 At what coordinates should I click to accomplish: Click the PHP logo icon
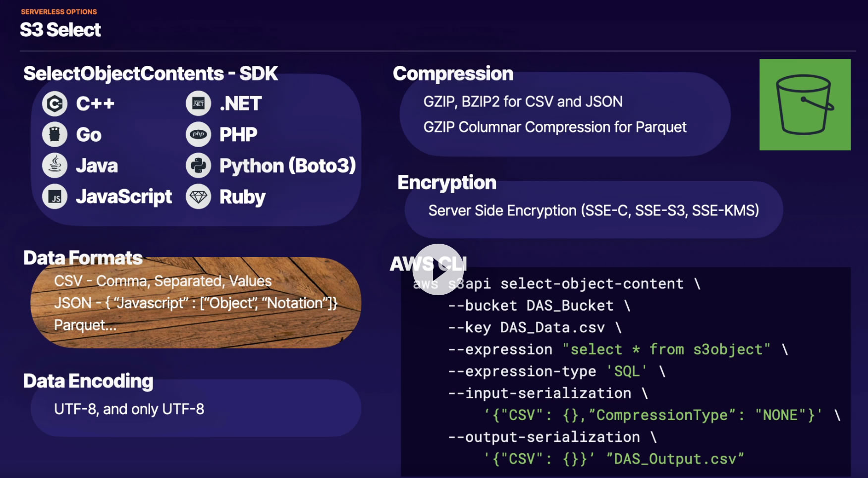[198, 134]
